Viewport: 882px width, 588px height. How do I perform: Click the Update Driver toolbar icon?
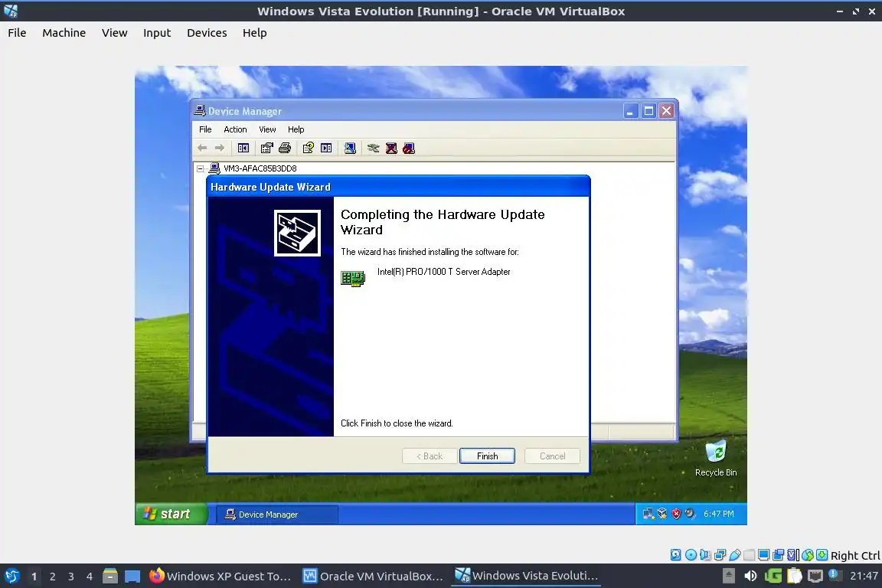373,148
